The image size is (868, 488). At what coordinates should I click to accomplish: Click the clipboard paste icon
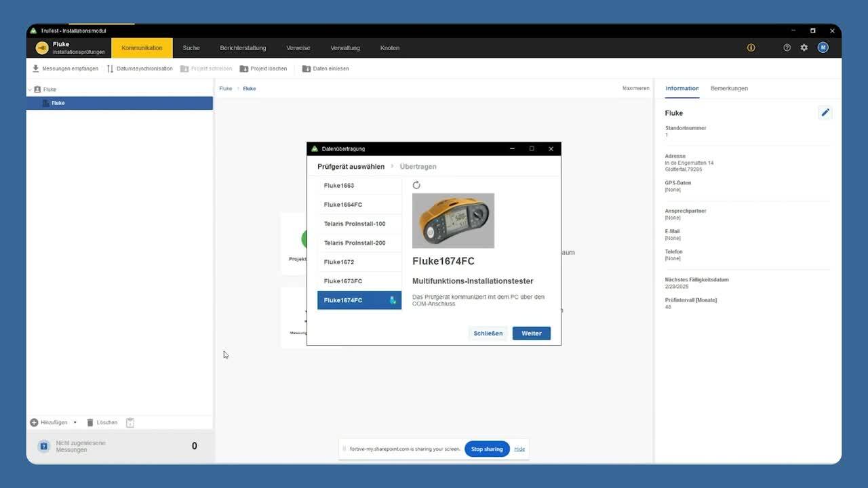coord(130,422)
